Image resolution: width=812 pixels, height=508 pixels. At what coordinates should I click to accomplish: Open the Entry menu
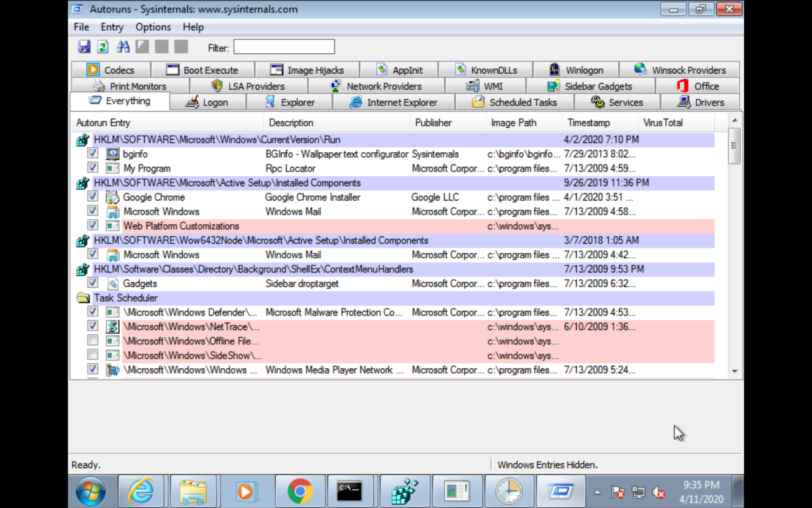(112, 27)
